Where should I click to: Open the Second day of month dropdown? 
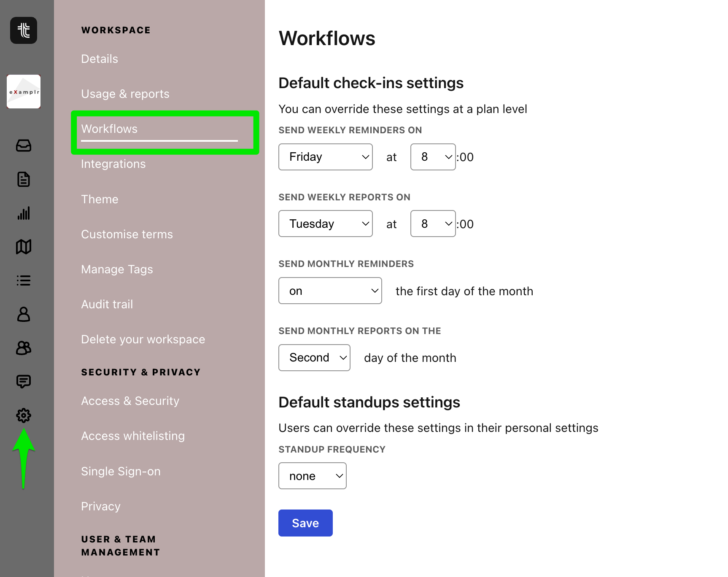[314, 358]
